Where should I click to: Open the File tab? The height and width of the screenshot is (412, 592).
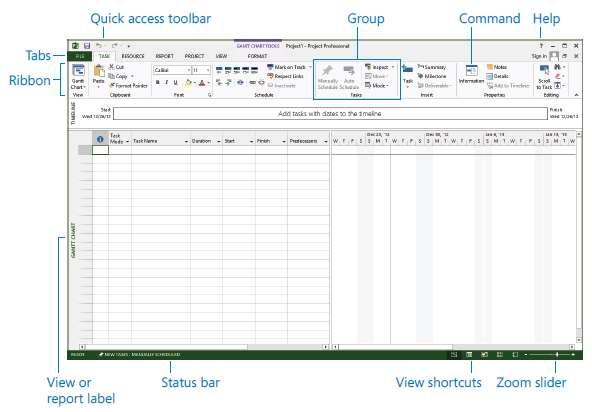[80, 56]
